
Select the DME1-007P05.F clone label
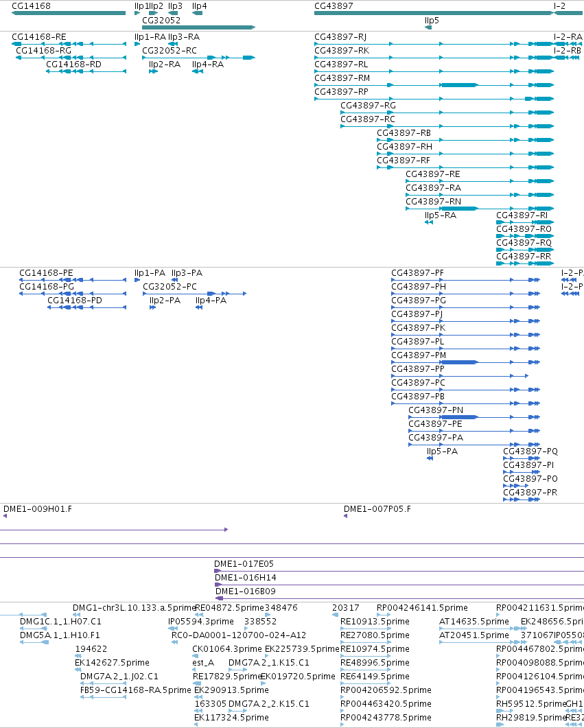point(377,509)
